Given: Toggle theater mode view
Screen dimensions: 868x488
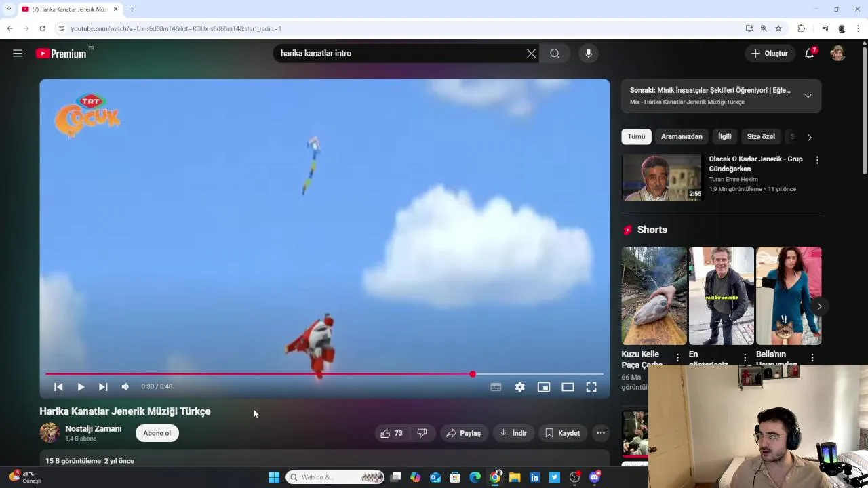Looking at the screenshot, I should (x=568, y=387).
